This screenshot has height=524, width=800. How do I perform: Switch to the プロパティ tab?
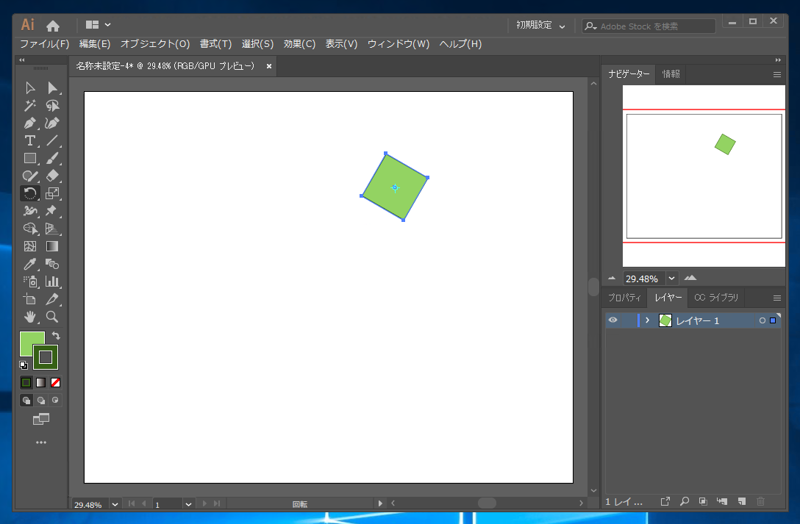625,298
